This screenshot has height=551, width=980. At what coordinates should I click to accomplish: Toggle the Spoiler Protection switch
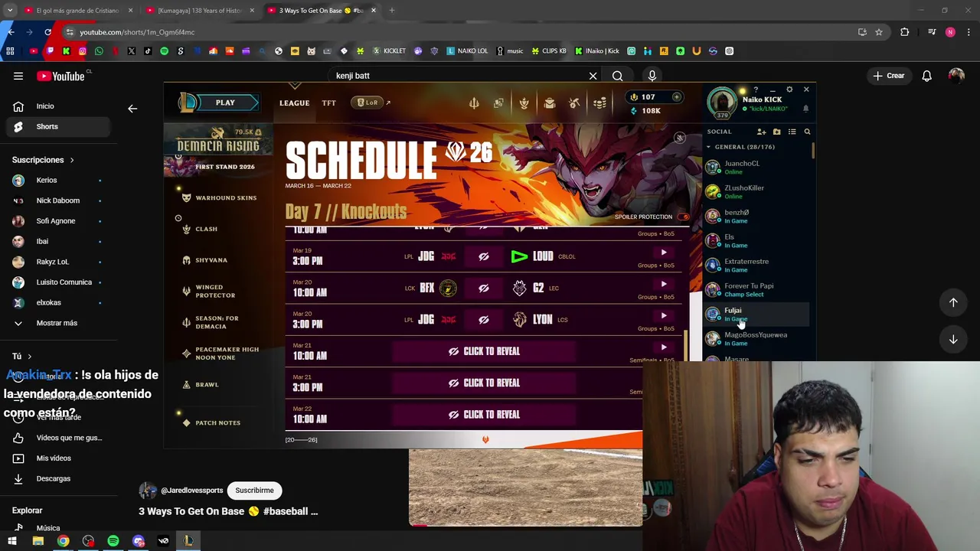684,217
